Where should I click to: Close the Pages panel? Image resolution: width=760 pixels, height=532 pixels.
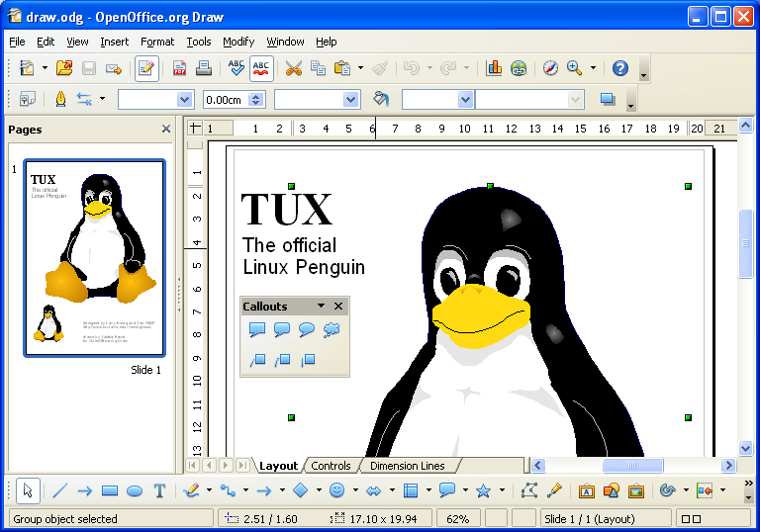point(166,129)
